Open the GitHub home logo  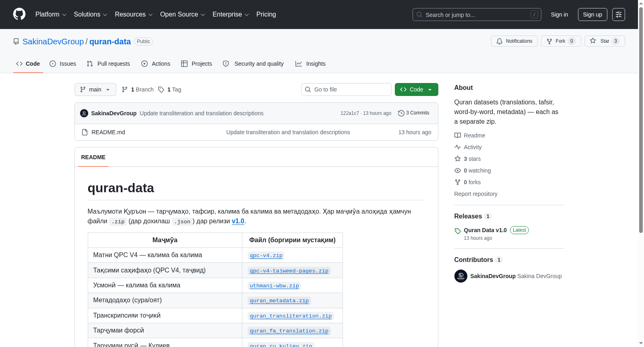click(x=19, y=14)
